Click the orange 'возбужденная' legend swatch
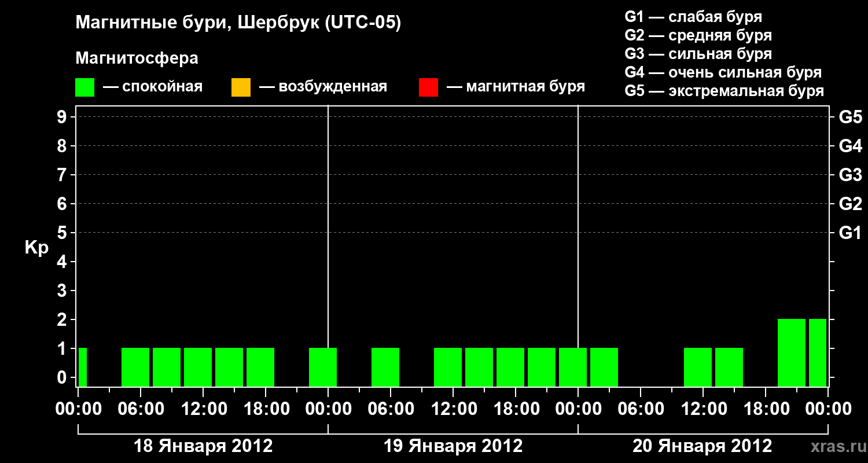The height and width of the screenshot is (463, 868). click(241, 87)
